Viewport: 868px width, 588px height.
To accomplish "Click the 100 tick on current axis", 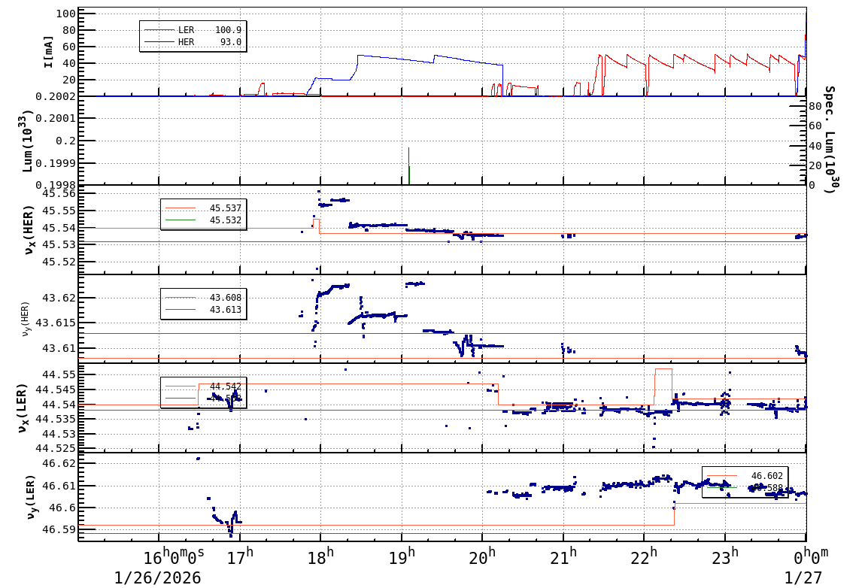I will click(65, 14).
